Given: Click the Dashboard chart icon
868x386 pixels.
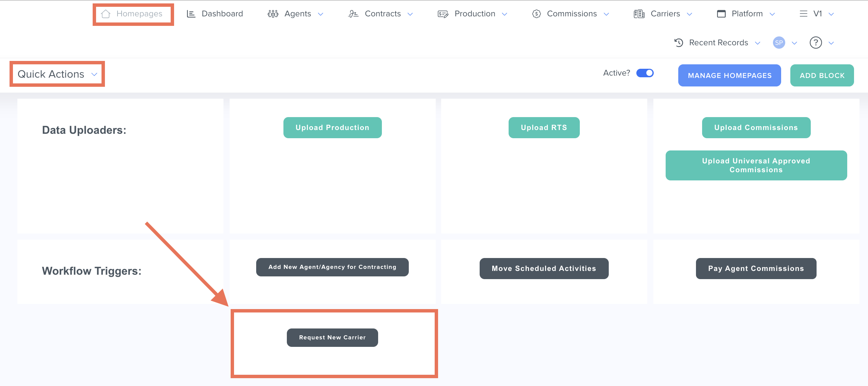Looking at the screenshot, I should tap(191, 14).
